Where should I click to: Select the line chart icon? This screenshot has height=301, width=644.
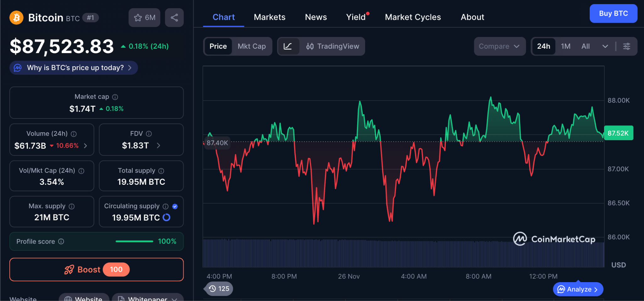coord(288,47)
